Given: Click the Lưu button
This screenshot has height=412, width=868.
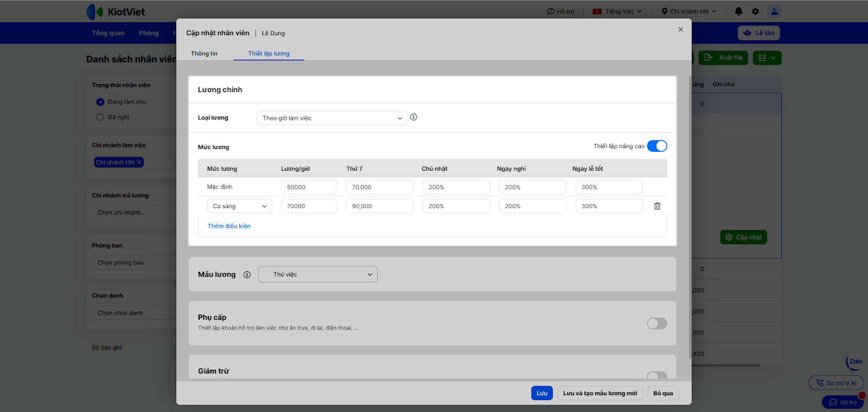Looking at the screenshot, I should (541, 393).
